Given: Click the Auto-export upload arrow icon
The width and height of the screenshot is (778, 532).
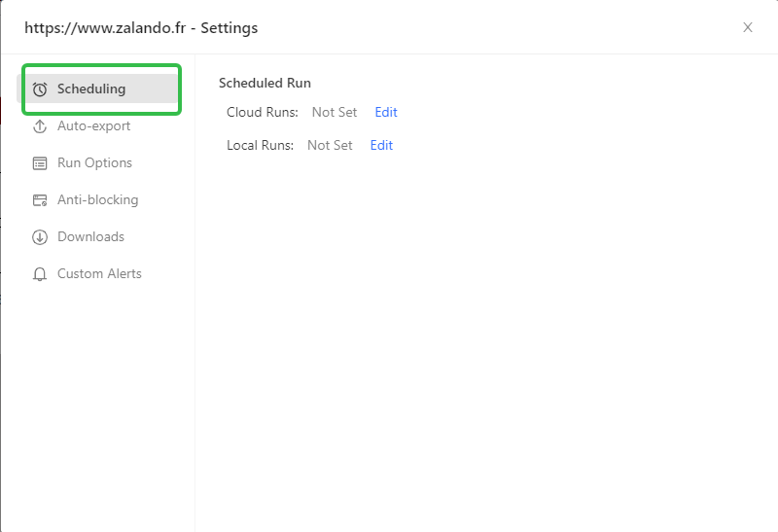Looking at the screenshot, I should tap(40, 126).
